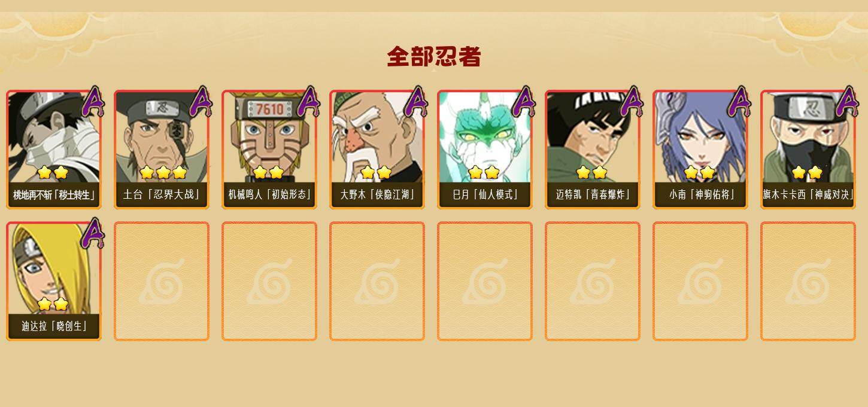Open the 迈特凯「青春爆炸」 character card
This screenshot has height=407, width=868.
pyautogui.click(x=593, y=150)
